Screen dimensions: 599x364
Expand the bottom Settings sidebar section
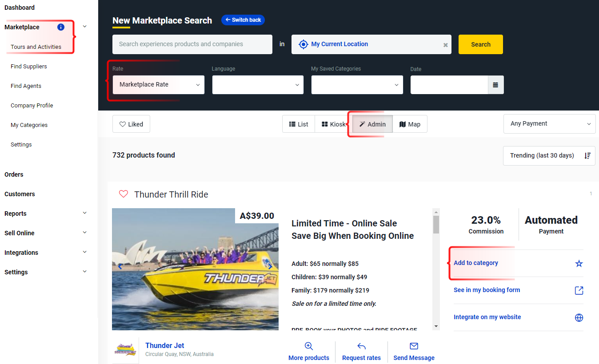(x=85, y=272)
